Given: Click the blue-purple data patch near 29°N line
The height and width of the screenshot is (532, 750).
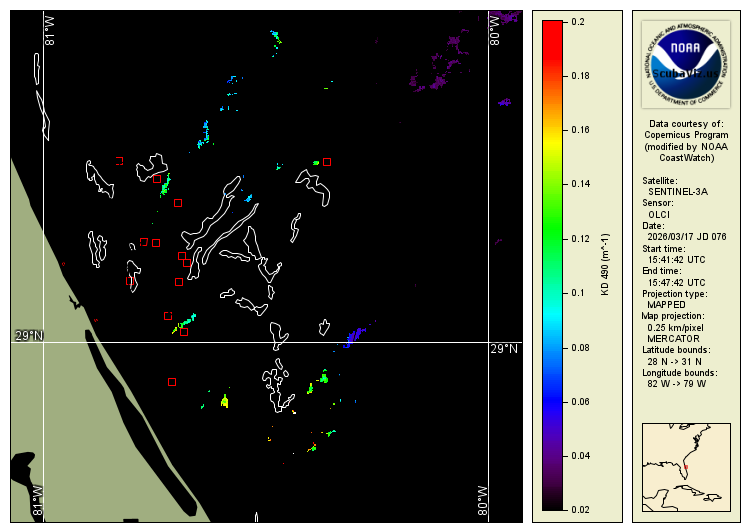Looking at the screenshot, I should pos(355,335).
